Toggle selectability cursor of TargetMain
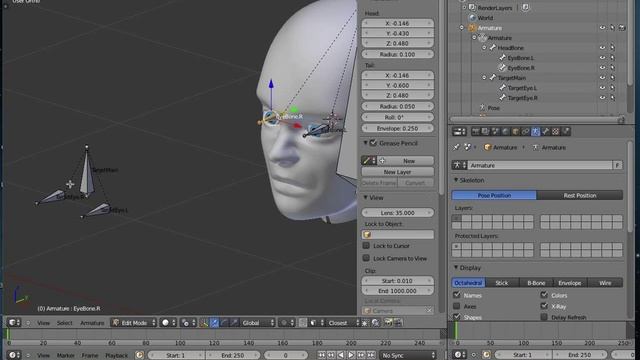 tap(612, 78)
